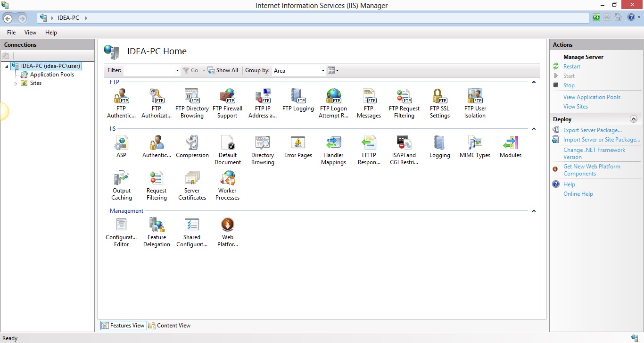Open FTP Logging feature
Image resolution: width=644 pixels, height=343 pixels.
298,100
